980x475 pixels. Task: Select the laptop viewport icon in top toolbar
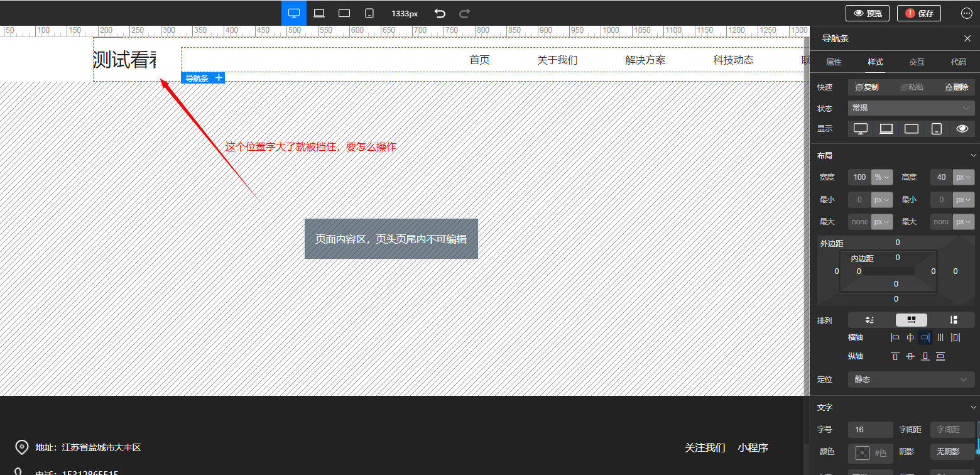pyautogui.click(x=319, y=13)
